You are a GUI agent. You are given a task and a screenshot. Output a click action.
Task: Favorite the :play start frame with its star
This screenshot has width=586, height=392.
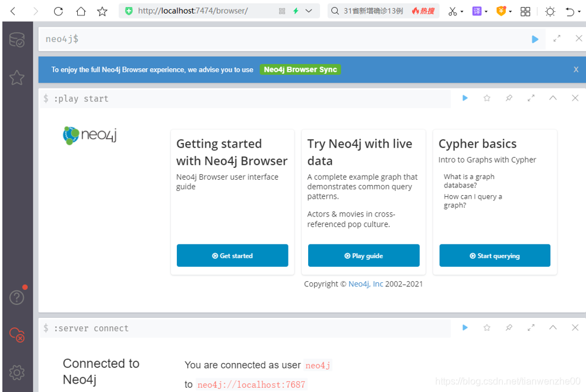(487, 98)
